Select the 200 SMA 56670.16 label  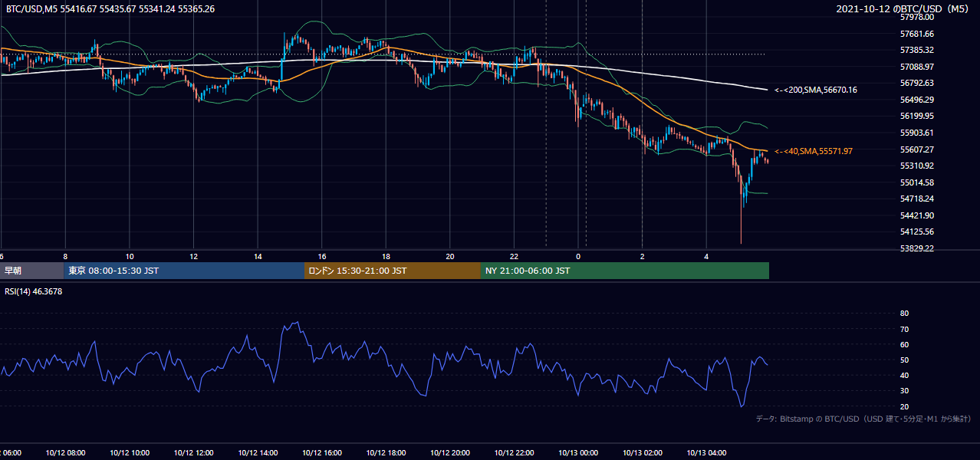[816, 90]
